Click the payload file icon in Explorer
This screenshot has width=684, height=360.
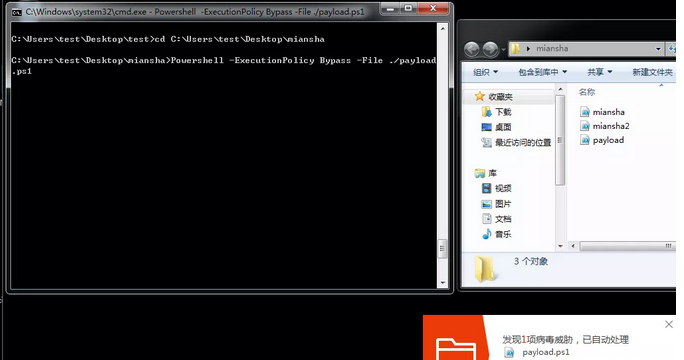point(585,140)
